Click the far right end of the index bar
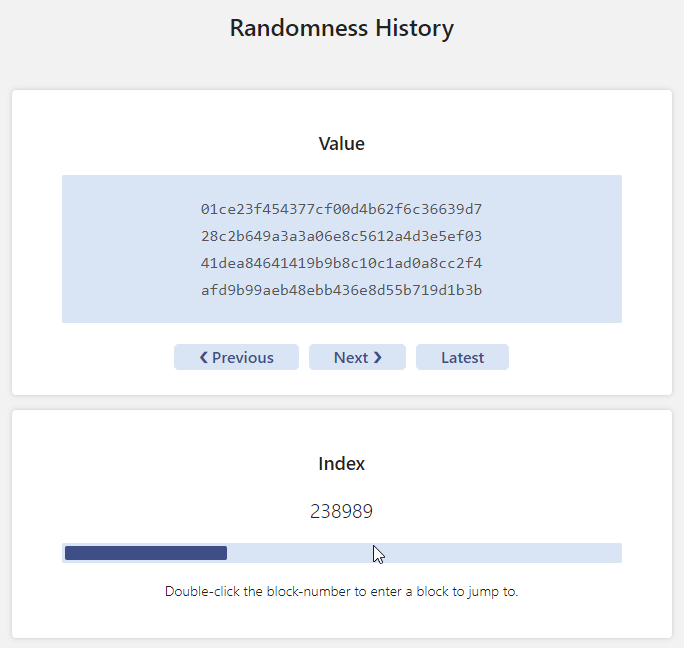The height and width of the screenshot is (648, 684). (617, 553)
